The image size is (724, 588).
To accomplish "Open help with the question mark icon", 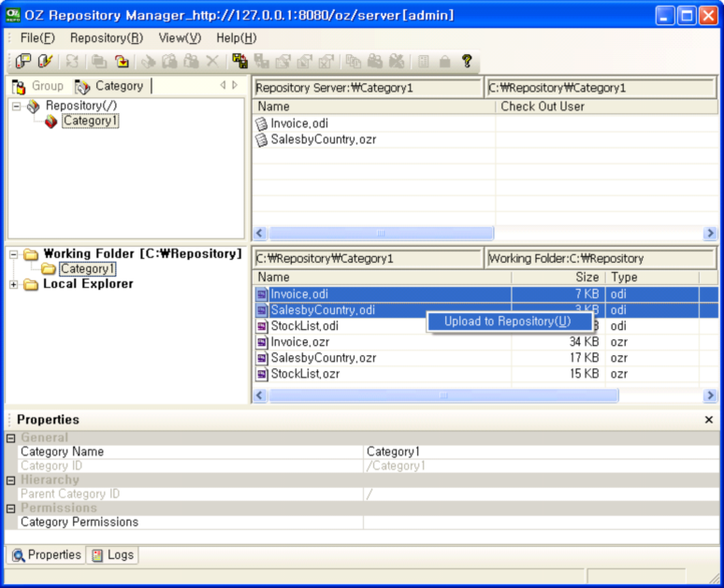I will 467,61.
